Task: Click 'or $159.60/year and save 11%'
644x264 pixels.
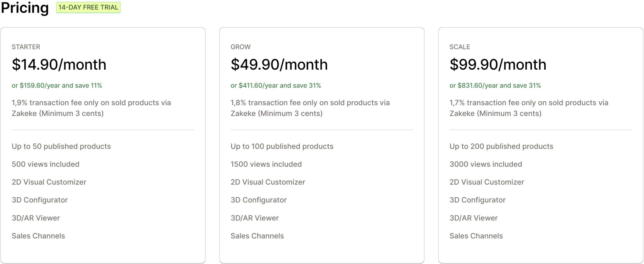Action: pos(57,85)
